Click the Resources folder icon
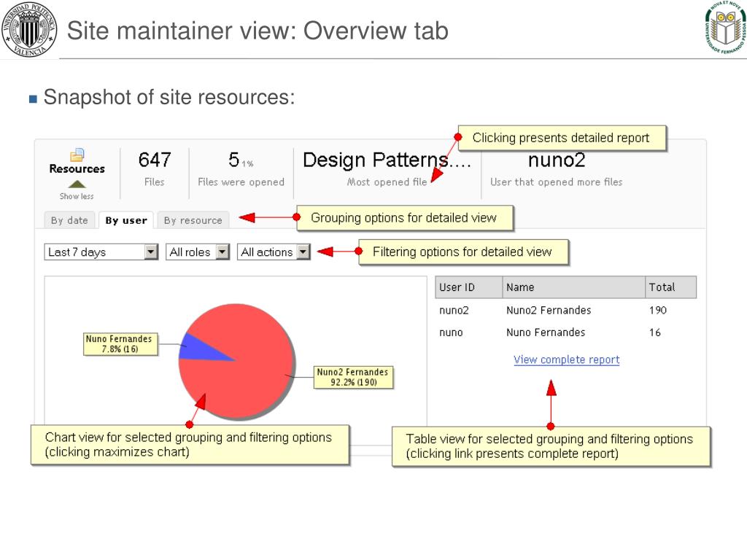This screenshot has height=560, width=747. point(77,155)
